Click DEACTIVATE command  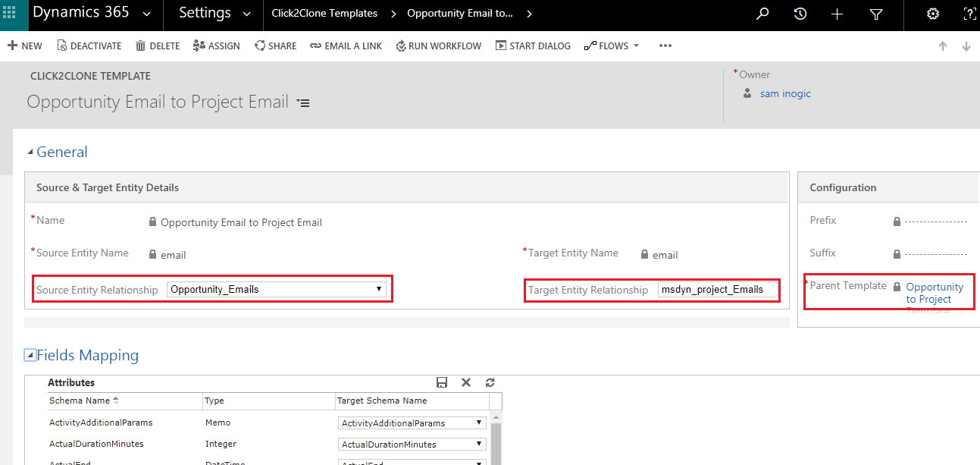coord(89,46)
